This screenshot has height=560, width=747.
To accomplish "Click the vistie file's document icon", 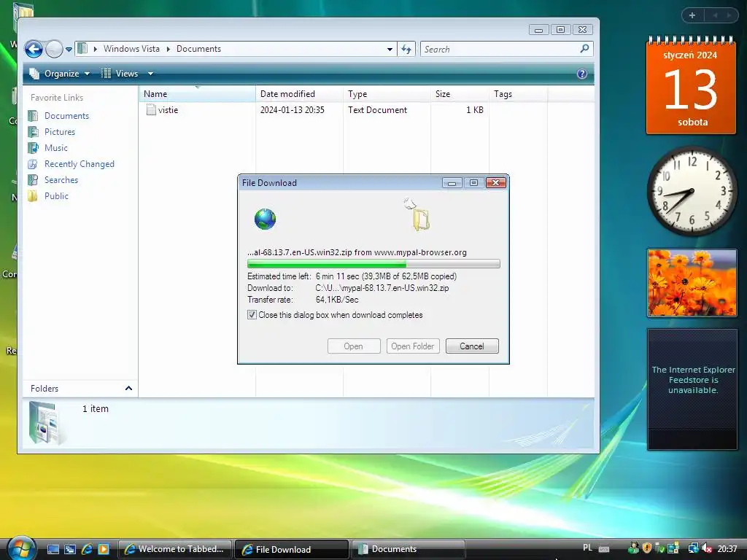I will pyautogui.click(x=151, y=110).
